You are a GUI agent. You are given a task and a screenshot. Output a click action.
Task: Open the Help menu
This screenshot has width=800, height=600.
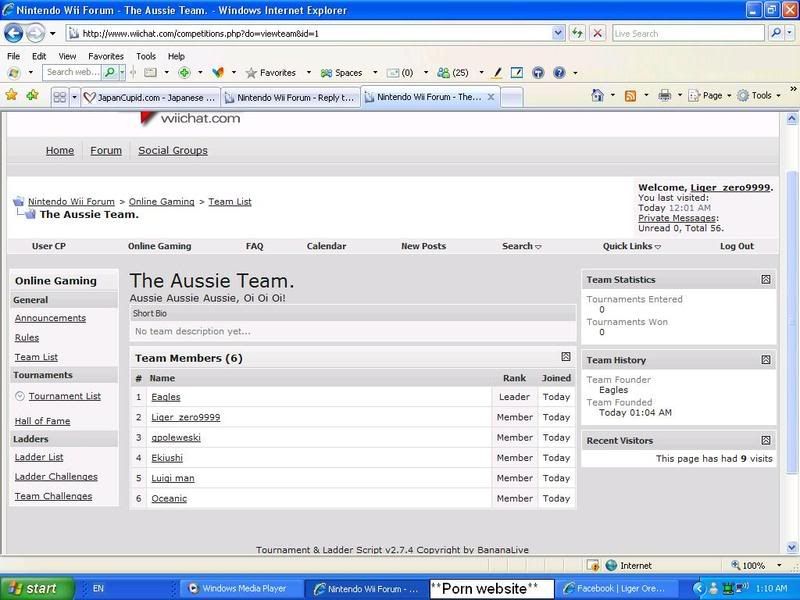click(x=176, y=56)
